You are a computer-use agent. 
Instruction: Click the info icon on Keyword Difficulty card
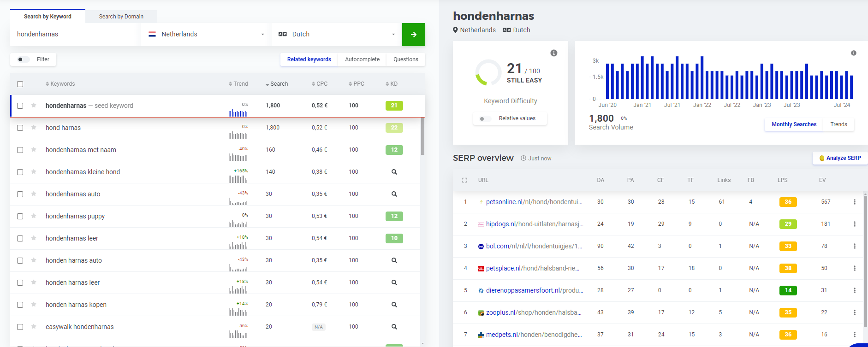554,53
